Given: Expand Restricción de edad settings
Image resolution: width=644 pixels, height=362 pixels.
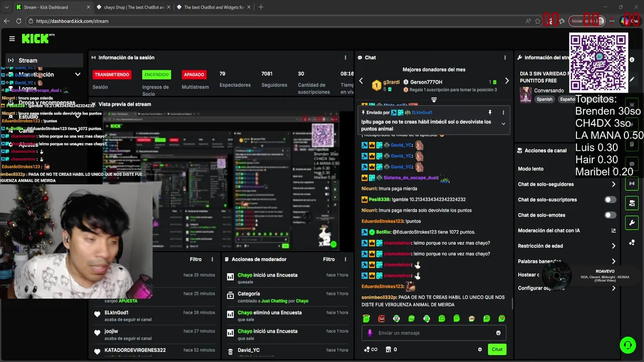Looking at the screenshot, I should pyautogui.click(x=613, y=246).
